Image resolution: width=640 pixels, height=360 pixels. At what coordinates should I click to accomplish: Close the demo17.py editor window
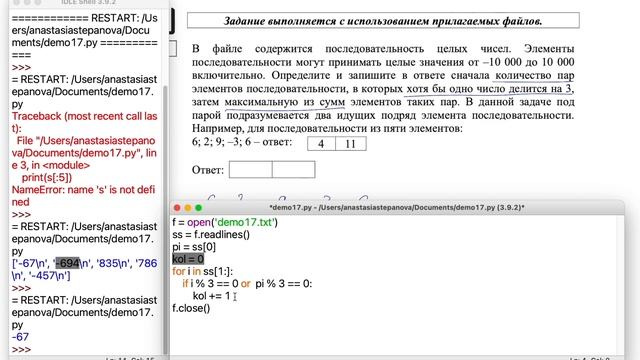pos(177,208)
